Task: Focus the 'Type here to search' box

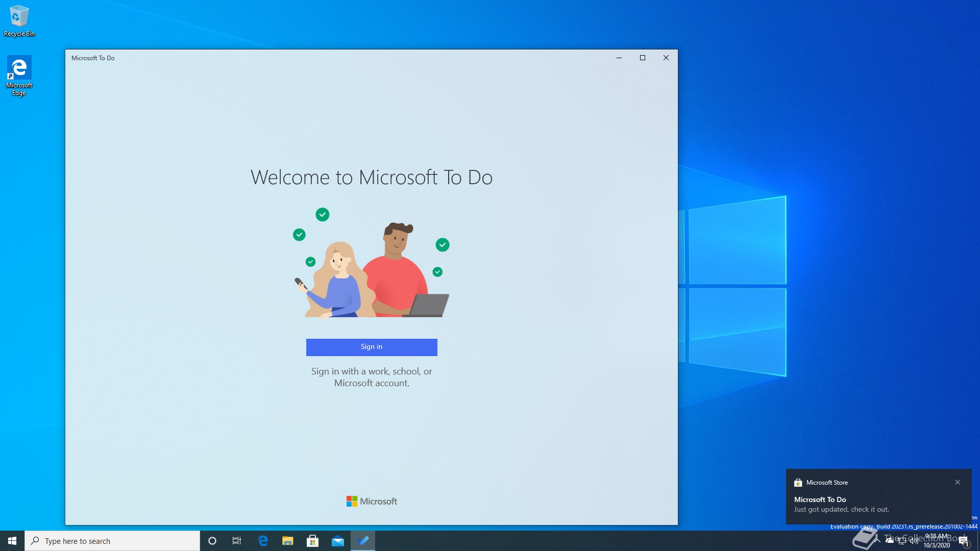Action: point(112,541)
